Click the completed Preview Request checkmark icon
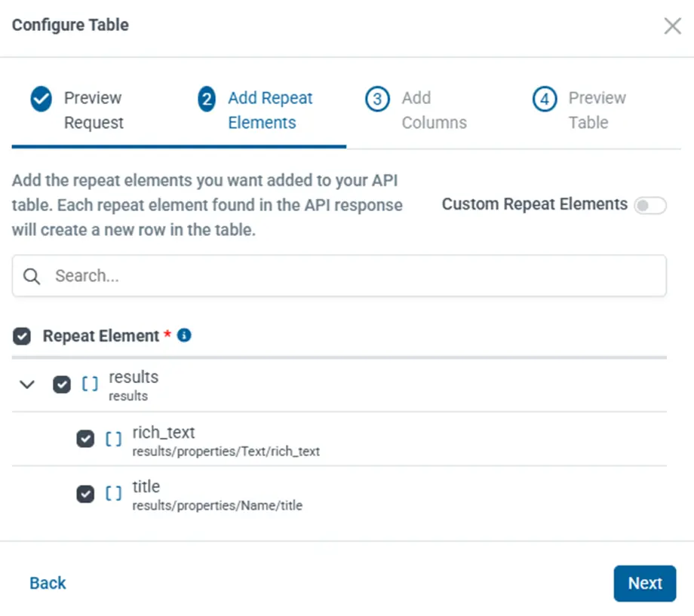The width and height of the screenshot is (694, 616). coord(41,99)
